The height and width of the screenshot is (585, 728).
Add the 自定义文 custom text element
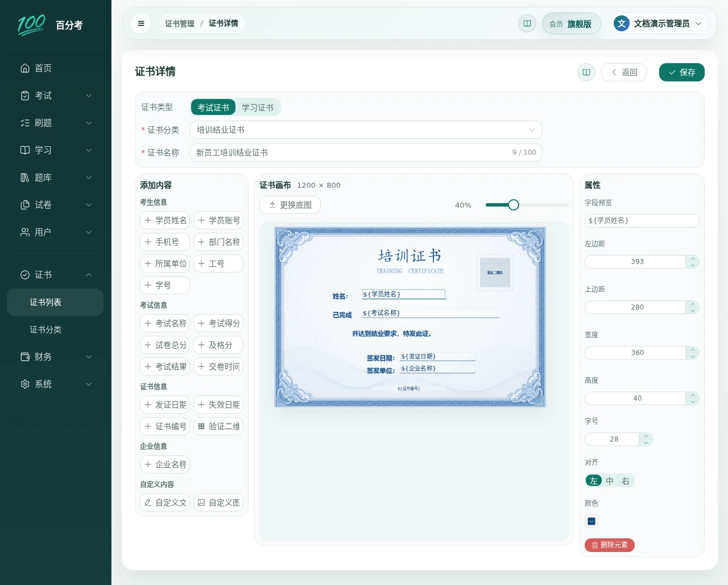pos(165,502)
